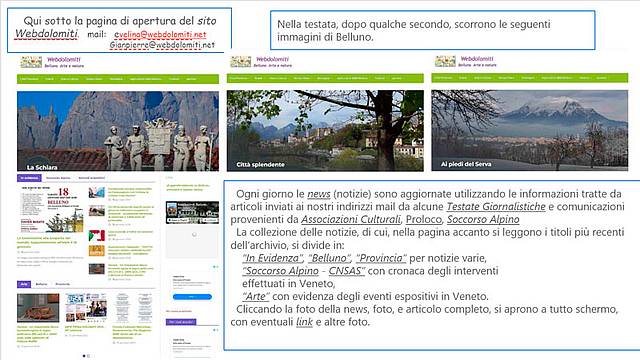Switch to the Provincia tab beside Belluno
Image resolution: width=640 pixels, height=360 pixels.
pyautogui.click(x=62, y=284)
